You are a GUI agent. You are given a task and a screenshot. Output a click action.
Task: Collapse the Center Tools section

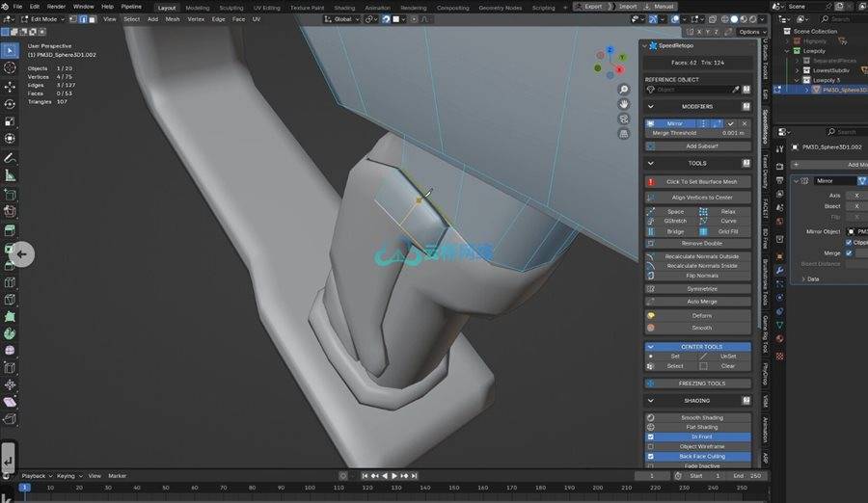651,346
